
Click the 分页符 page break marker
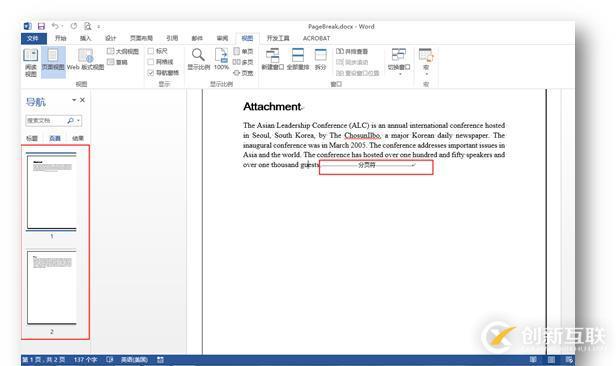367,165
